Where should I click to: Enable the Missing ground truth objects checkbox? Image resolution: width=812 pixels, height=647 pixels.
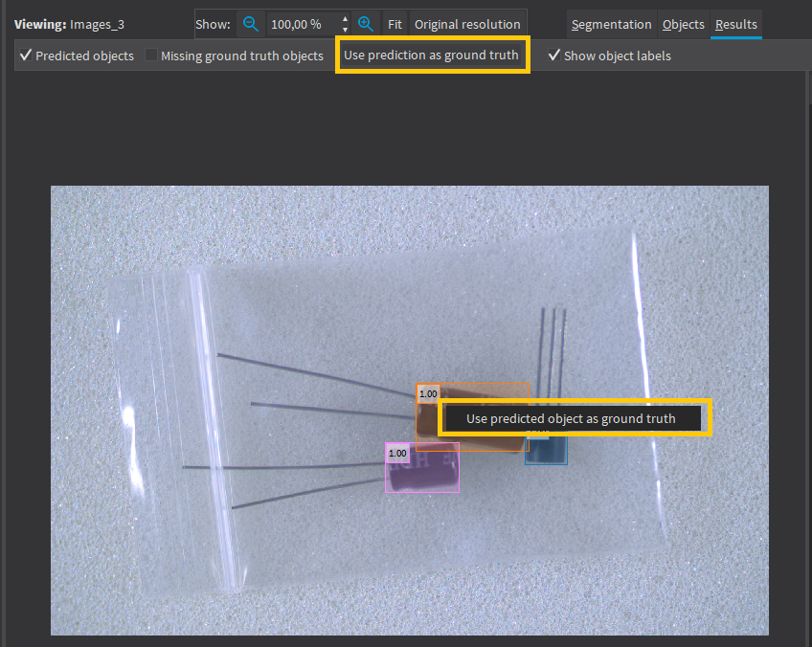[151, 56]
